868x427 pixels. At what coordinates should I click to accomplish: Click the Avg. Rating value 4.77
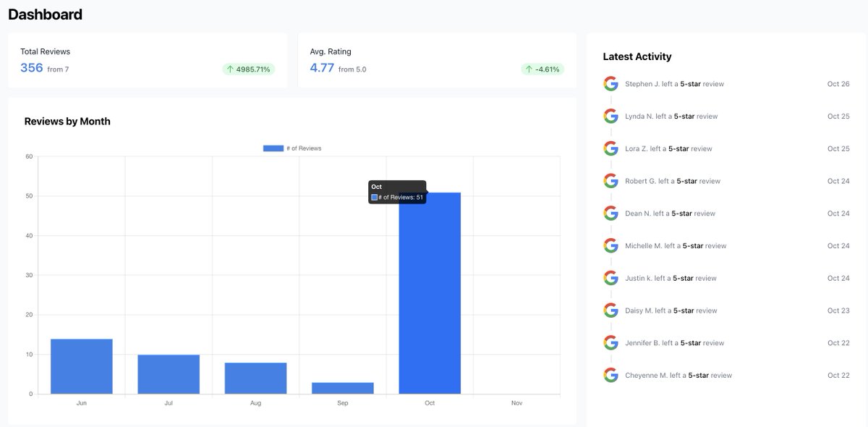[322, 68]
